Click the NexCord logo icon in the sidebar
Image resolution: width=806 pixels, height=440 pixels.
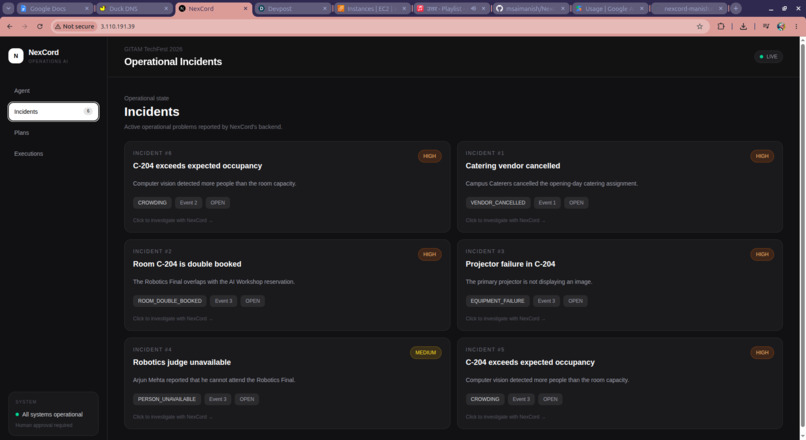16,56
